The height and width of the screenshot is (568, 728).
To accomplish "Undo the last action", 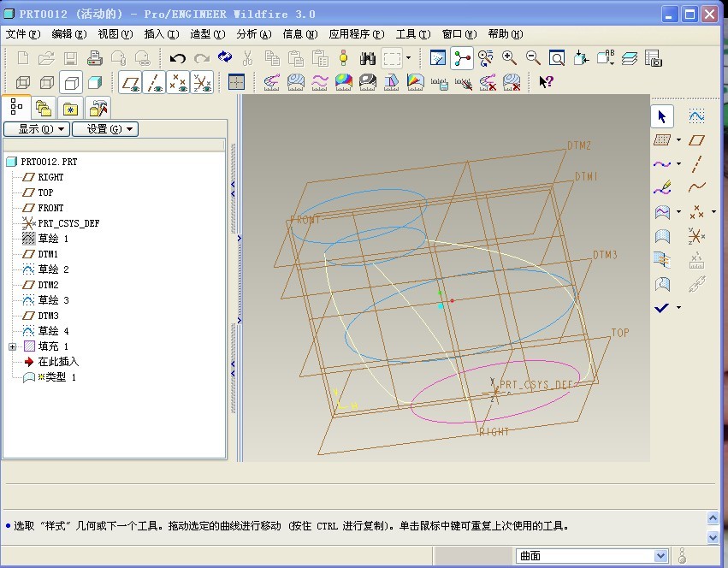I will tap(177, 58).
